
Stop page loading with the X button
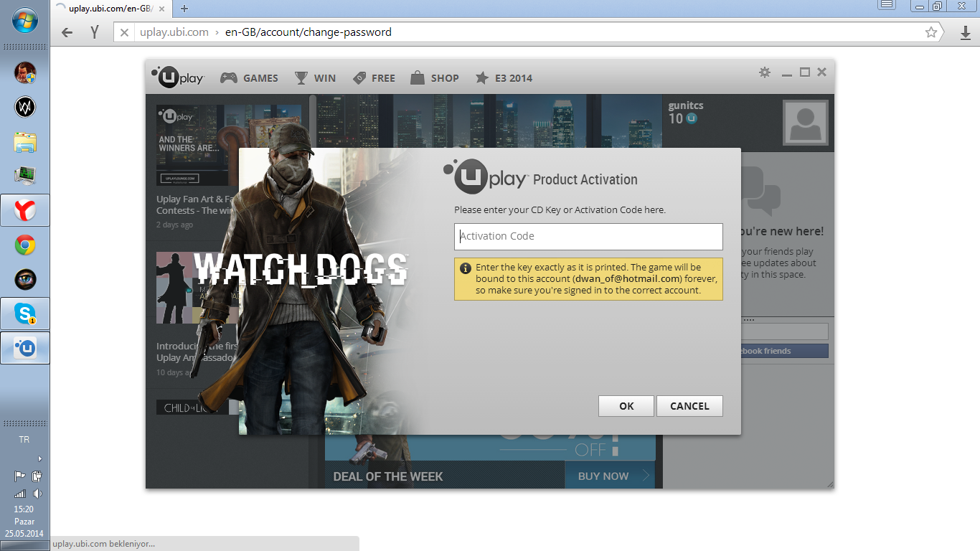point(124,32)
